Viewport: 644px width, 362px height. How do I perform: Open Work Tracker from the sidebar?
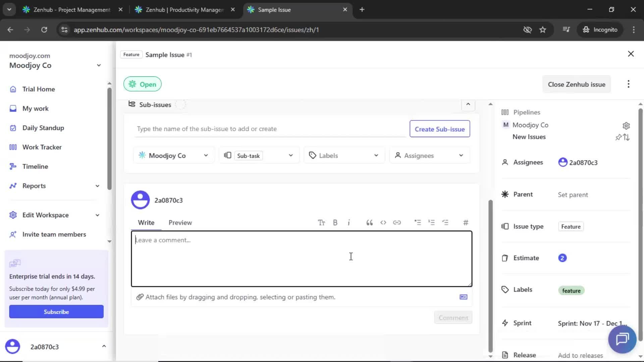[42, 147]
